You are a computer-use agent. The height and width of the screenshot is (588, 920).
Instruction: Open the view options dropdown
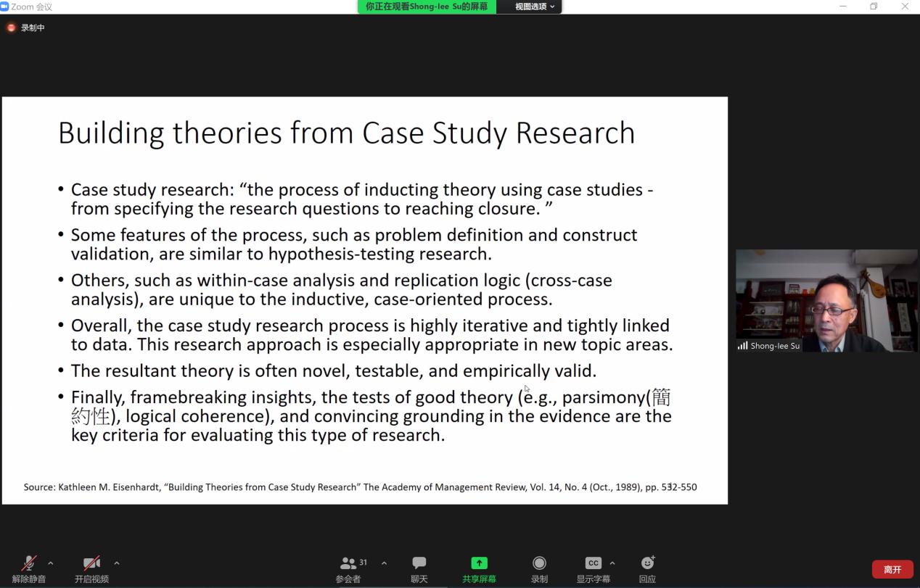pos(534,7)
